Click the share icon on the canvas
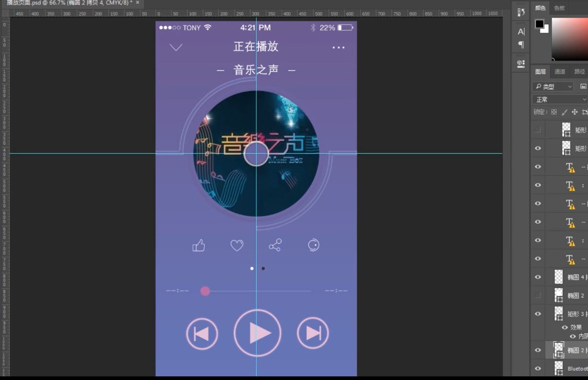Viewport: 588px width, 380px height. click(x=275, y=245)
